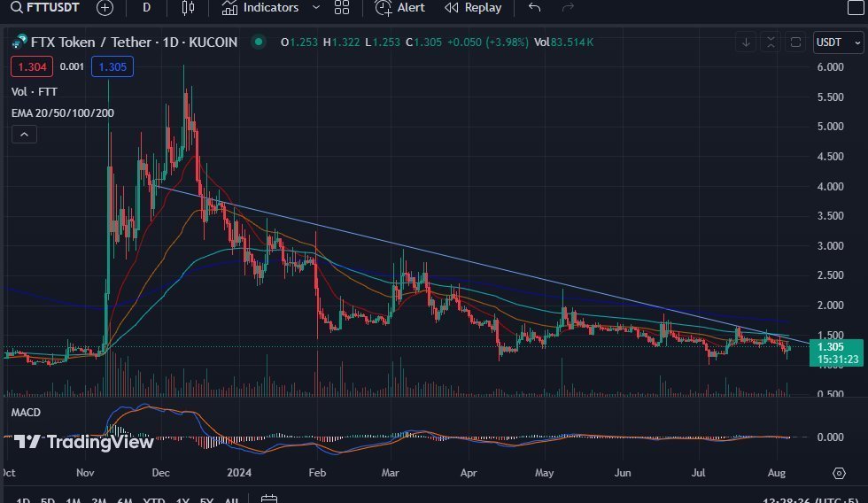Select the 5Y date range tab

pyautogui.click(x=206, y=499)
